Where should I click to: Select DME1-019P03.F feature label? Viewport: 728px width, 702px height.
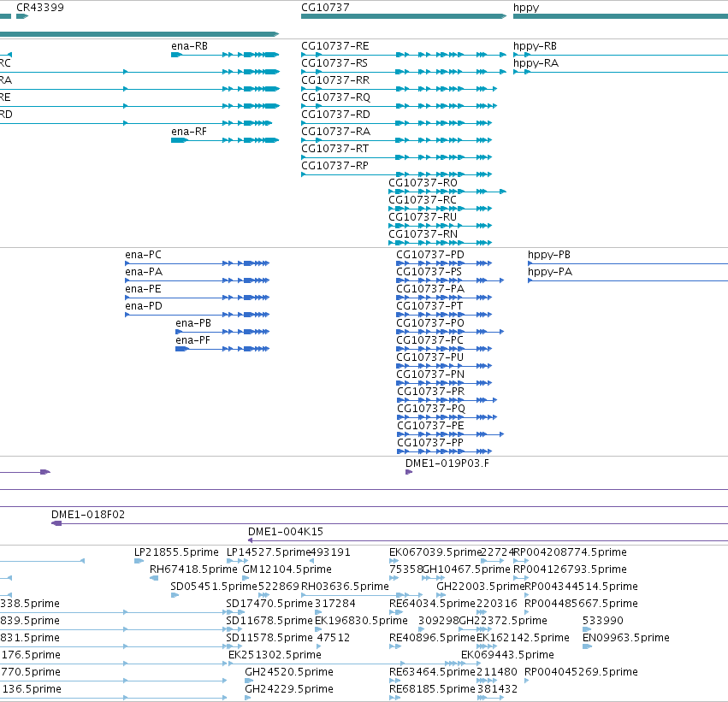tap(447, 463)
